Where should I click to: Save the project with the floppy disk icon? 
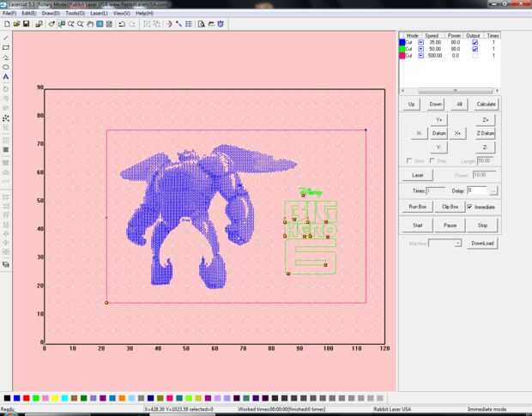tap(26, 24)
